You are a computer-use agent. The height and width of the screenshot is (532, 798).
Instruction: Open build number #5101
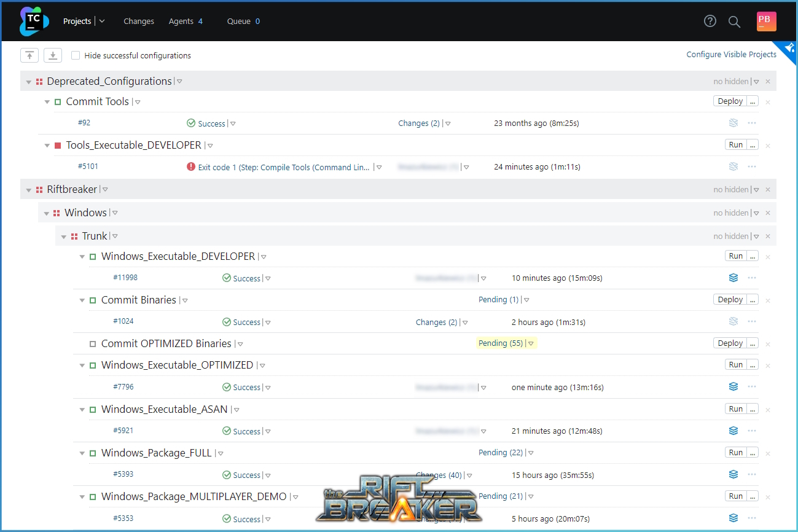click(x=88, y=166)
